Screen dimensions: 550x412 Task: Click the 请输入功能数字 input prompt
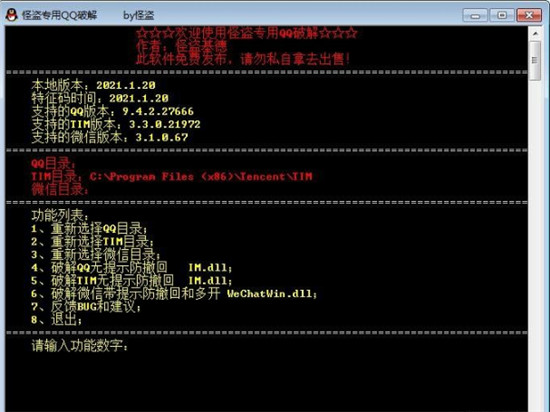coord(80,346)
